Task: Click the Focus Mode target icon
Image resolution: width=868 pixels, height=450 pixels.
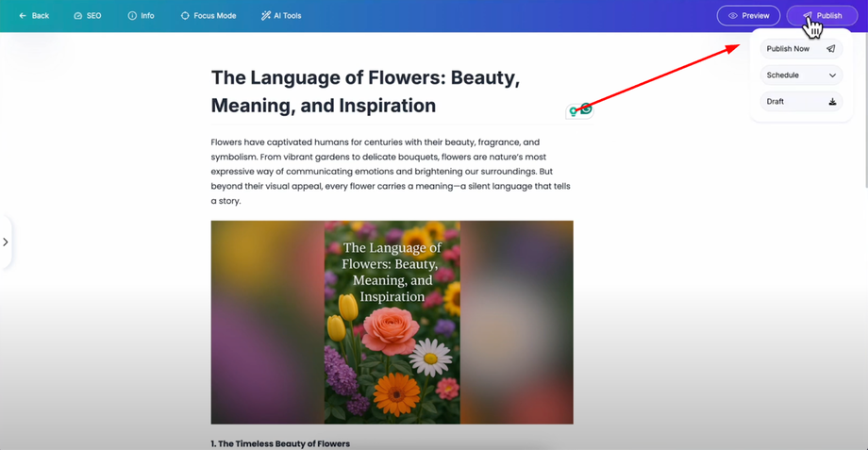Action: pyautogui.click(x=185, y=16)
